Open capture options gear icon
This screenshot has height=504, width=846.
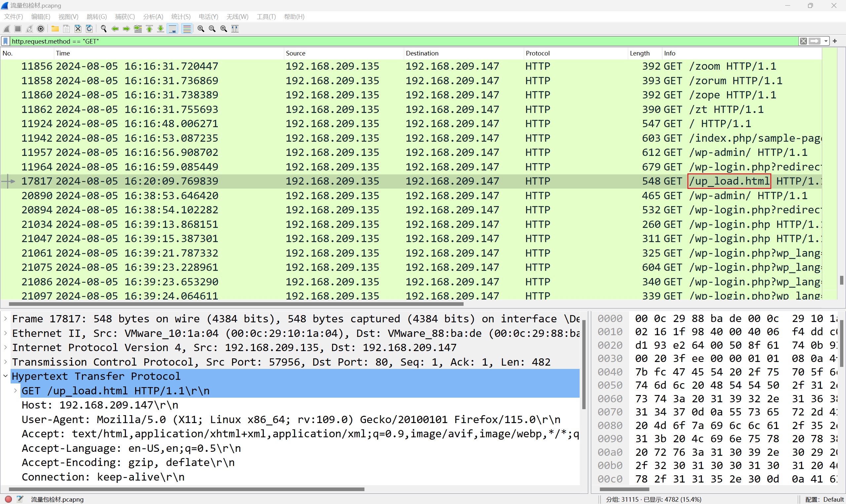[x=41, y=29]
